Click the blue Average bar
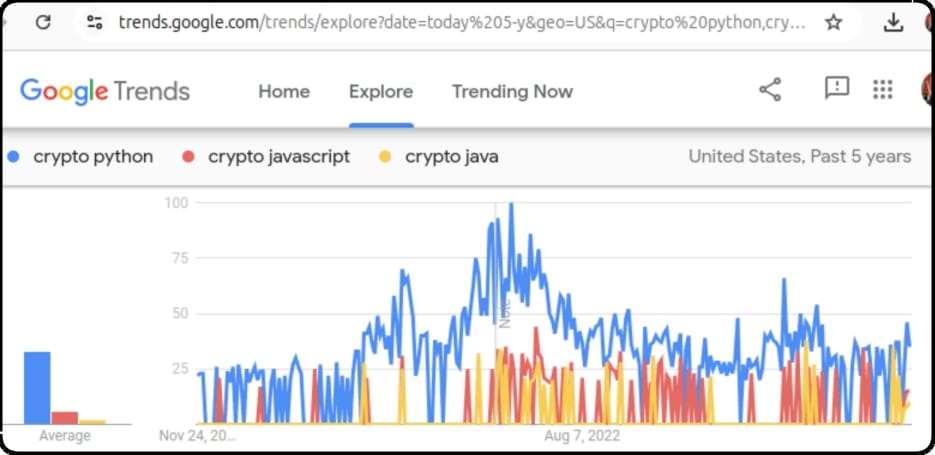The width and height of the screenshot is (935, 455). pyautogui.click(x=37, y=388)
